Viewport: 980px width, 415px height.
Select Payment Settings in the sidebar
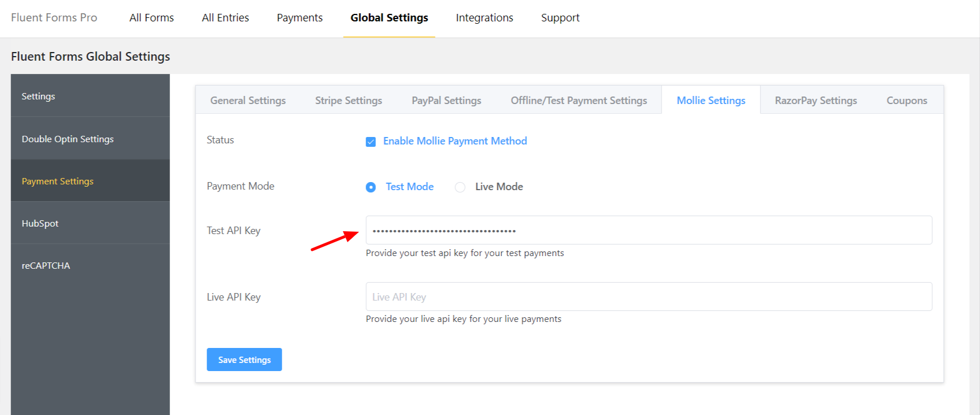(90, 181)
